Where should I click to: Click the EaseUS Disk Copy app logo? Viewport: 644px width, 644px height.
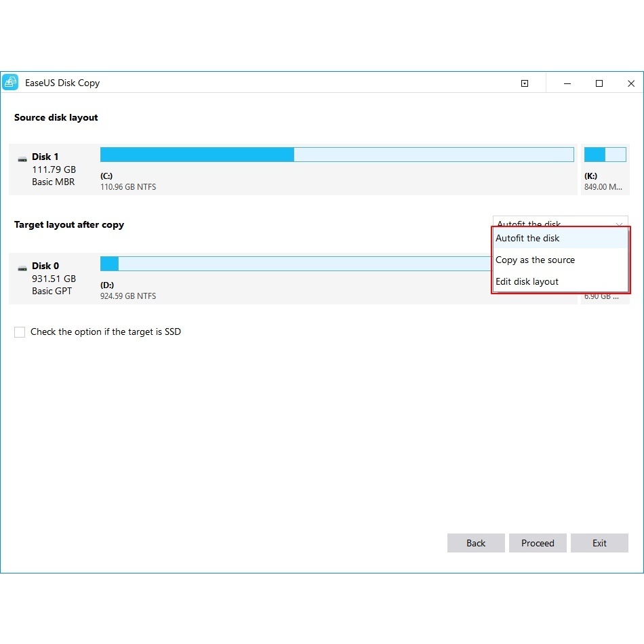coord(10,83)
